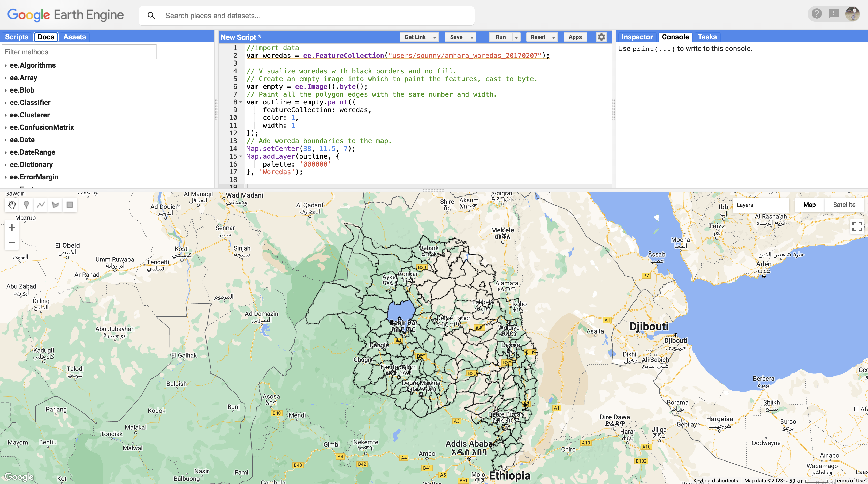Select the polygon drawing tool

[x=55, y=205]
